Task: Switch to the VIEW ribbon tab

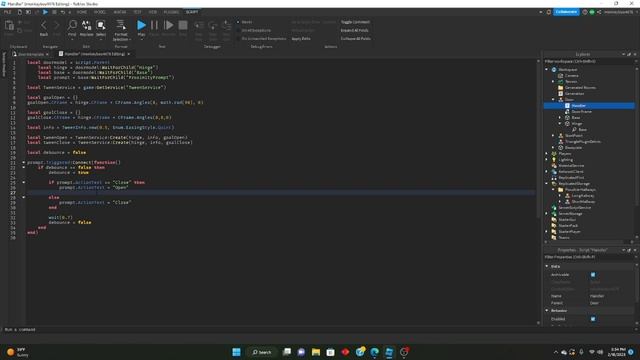Action: coord(153,12)
